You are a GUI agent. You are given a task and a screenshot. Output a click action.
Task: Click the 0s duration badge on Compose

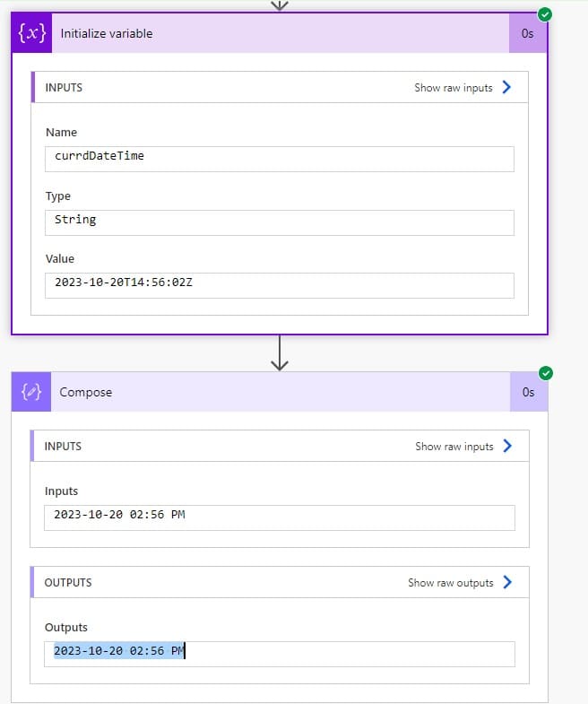pyautogui.click(x=529, y=392)
